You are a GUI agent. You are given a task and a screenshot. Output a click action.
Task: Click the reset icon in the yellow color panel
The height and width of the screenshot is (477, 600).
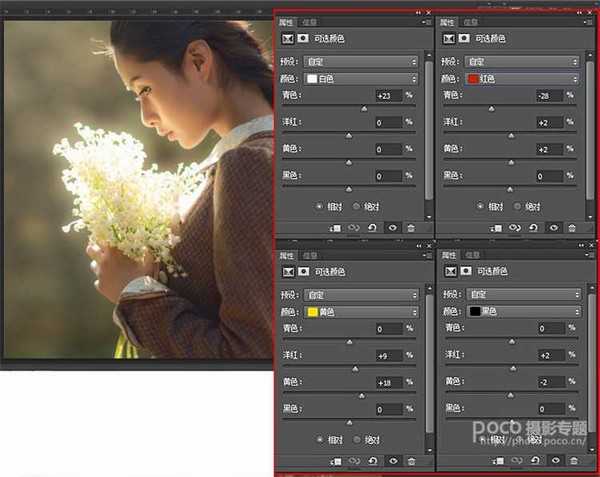(372, 461)
